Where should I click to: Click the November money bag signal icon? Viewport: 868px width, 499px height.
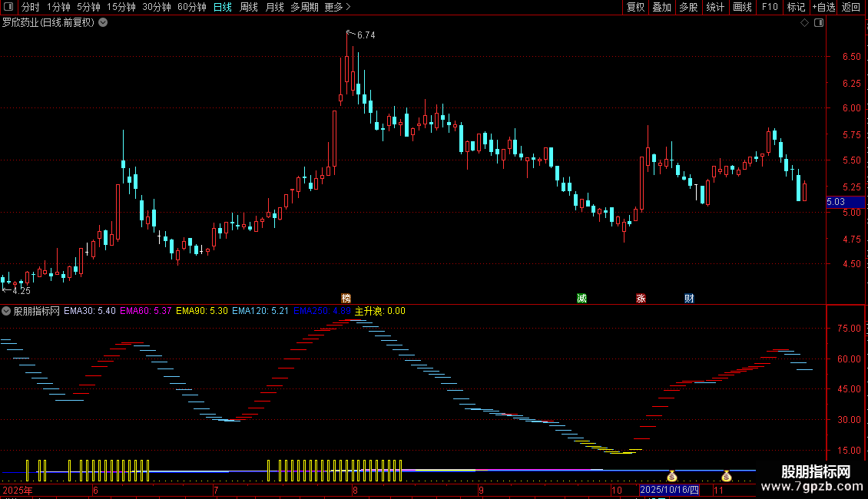(727, 476)
